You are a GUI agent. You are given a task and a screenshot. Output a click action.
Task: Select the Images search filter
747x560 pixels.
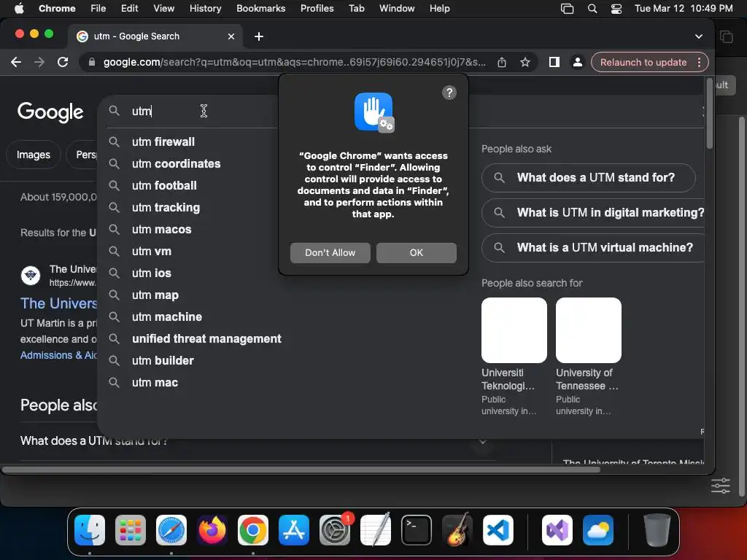[34, 155]
